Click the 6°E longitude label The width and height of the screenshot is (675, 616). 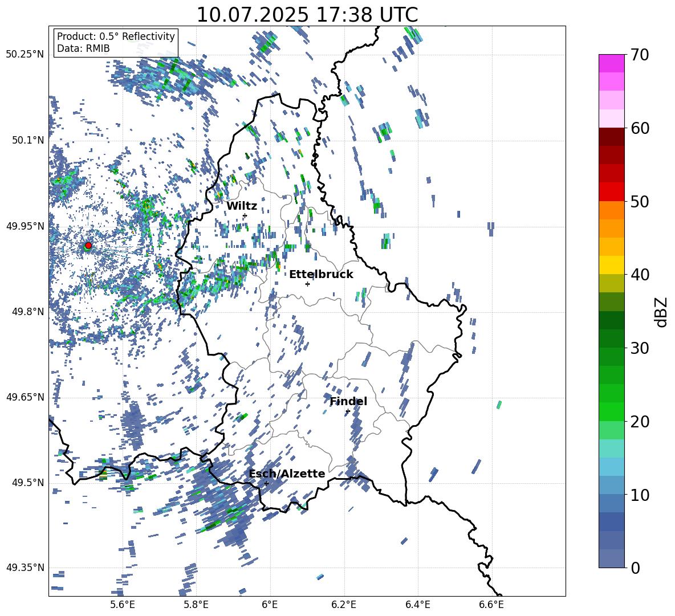pos(270,605)
